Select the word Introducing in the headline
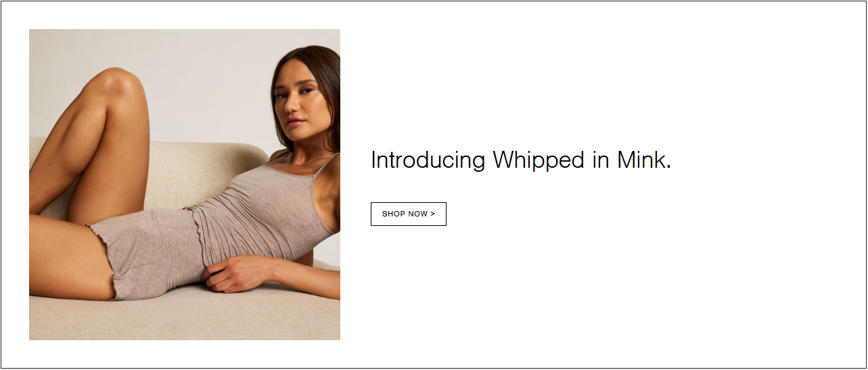The height and width of the screenshot is (370, 868). click(428, 161)
